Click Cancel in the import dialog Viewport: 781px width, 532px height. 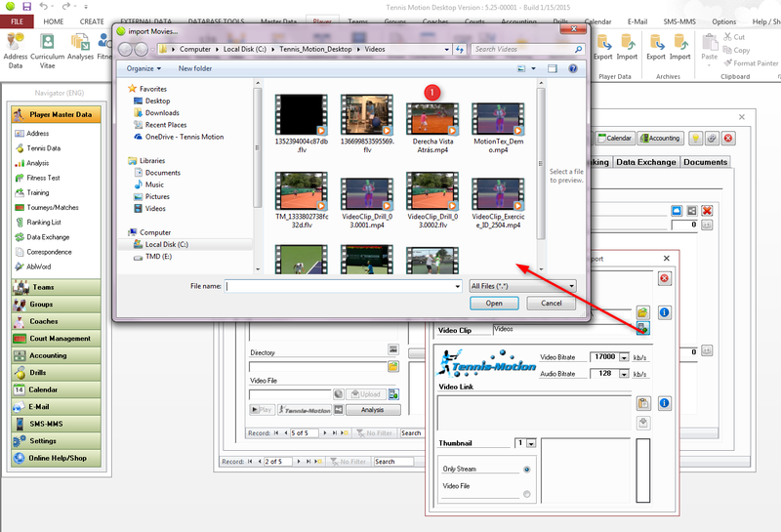551,304
